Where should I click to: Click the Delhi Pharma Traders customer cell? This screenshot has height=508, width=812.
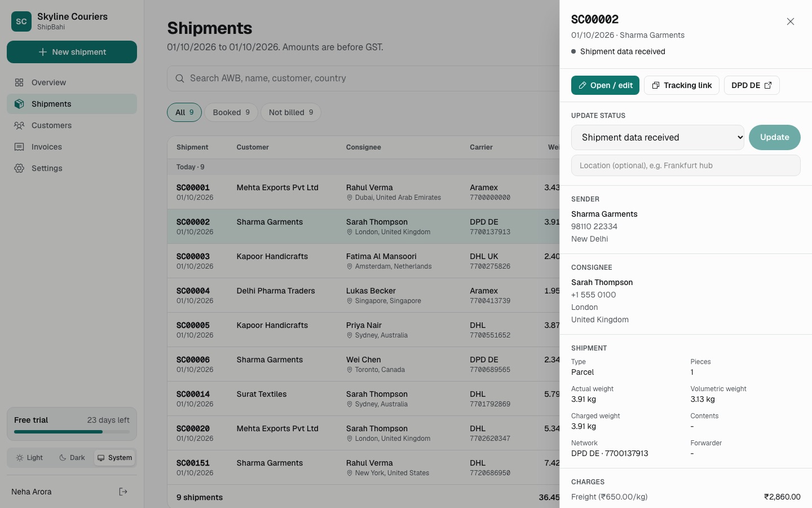coord(276,291)
